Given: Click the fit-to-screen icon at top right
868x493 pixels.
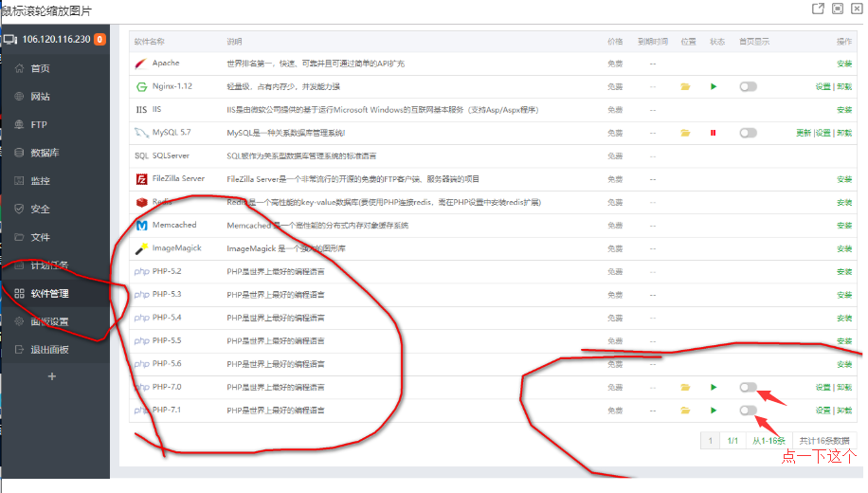Looking at the screenshot, I should point(838,9).
